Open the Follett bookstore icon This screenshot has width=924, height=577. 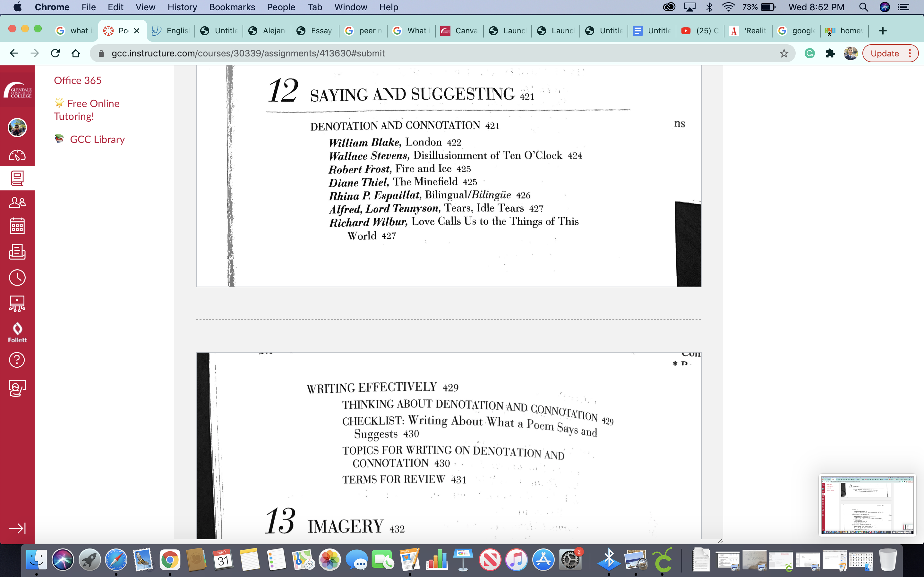tap(17, 332)
